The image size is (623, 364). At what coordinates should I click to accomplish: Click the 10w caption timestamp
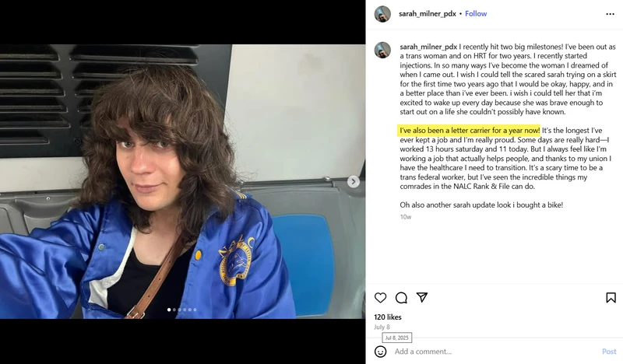[406, 217]
